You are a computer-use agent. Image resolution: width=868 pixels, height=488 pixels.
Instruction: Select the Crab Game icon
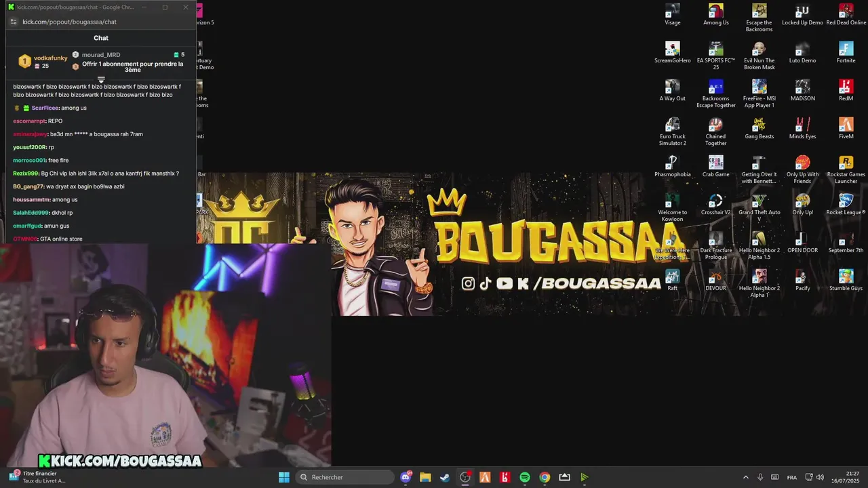click(715, 167)
